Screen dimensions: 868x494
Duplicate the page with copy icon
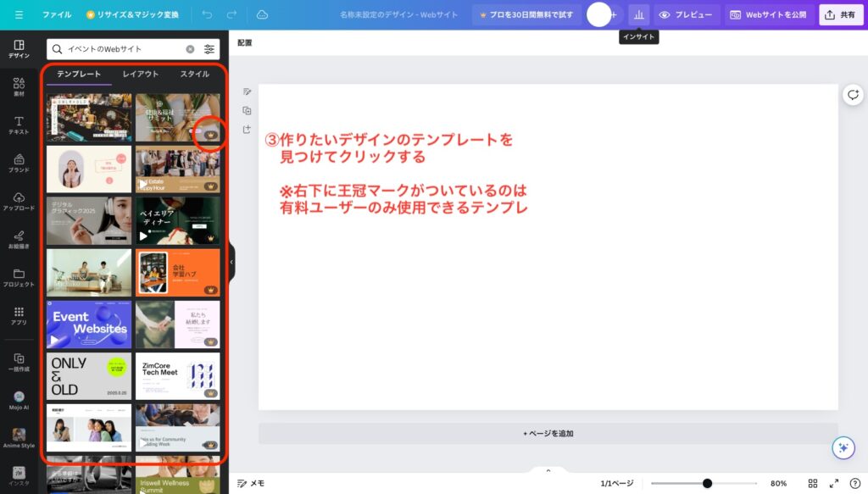[x=247, y=111]
